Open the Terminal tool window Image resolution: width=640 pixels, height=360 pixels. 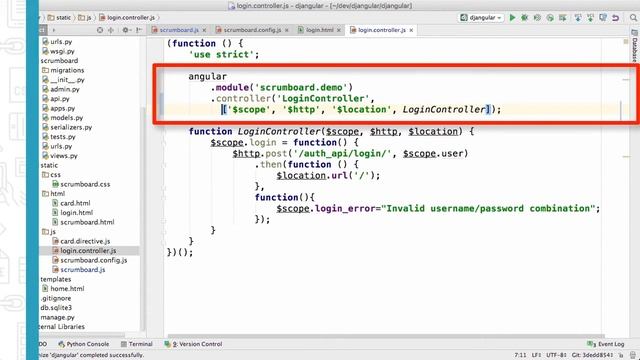tap(137, 344)
